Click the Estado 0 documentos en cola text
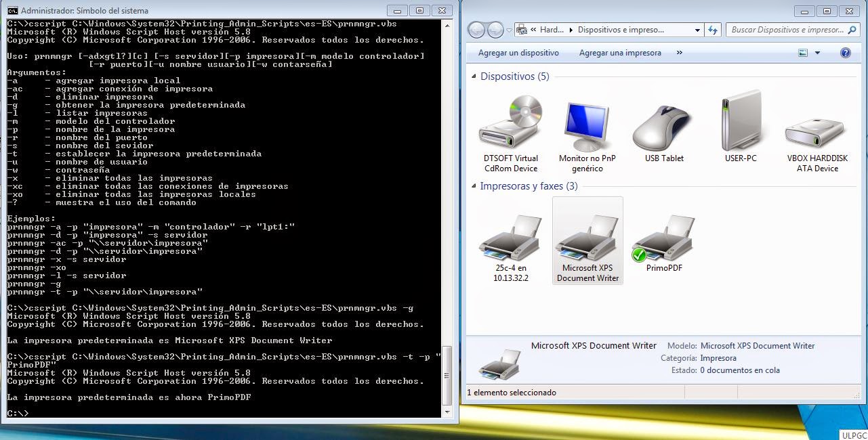Viewport: 868px width, 440px height. point(724,370)
